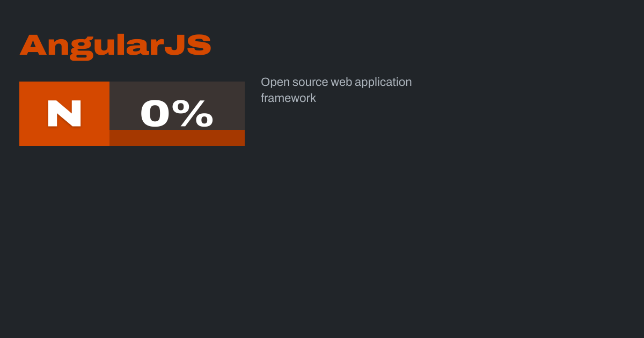The image size is (644, 338).
Task: Select the percent symbol in the score
Action: click(196, 114)
